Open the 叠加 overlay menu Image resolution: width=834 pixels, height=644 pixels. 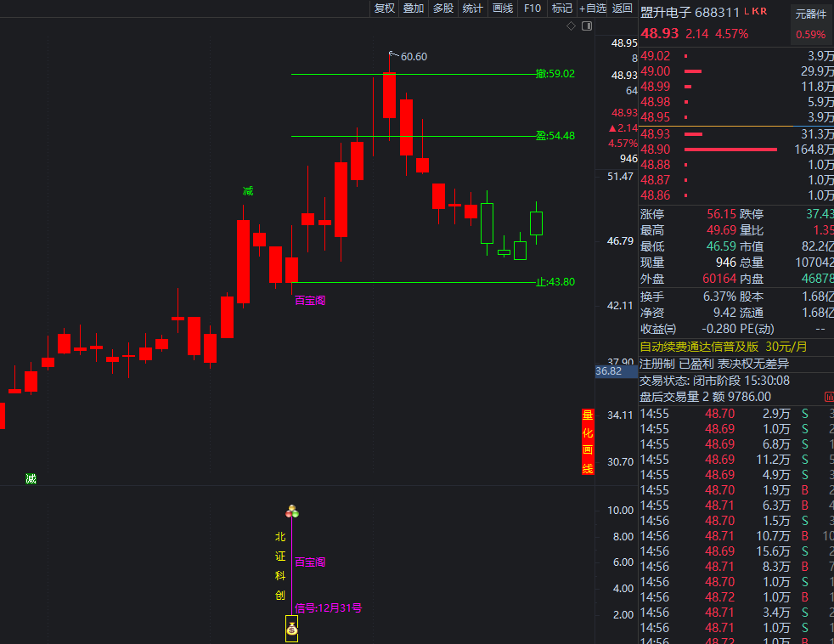(414, 8)
